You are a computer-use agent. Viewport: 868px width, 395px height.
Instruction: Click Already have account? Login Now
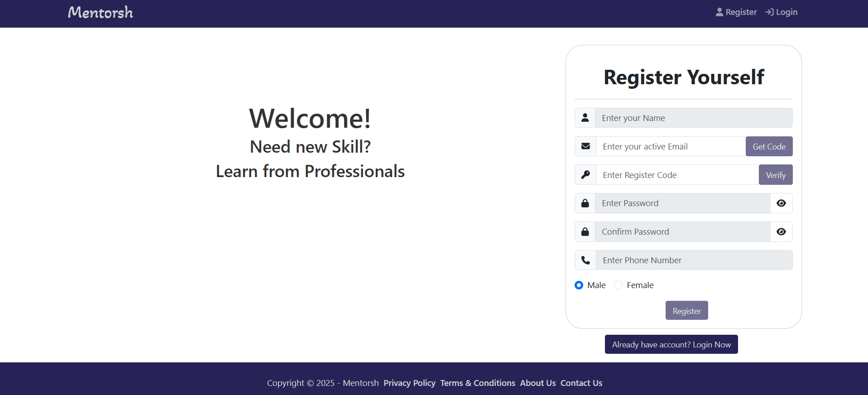pyautogui.click(x=671, y=345)
